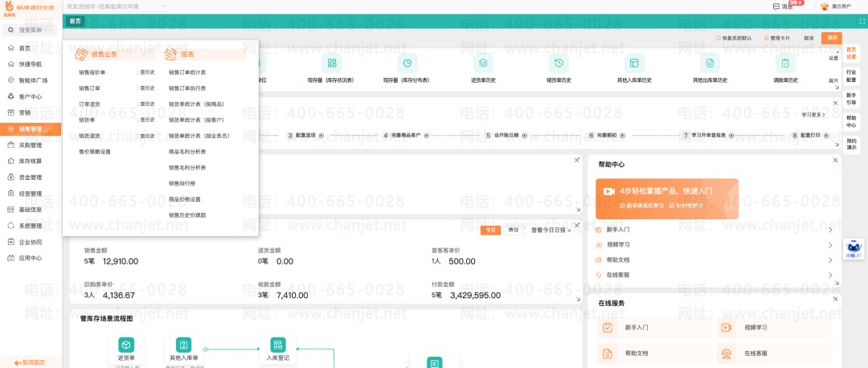
Task: Click the 畅捷通好生意 logo
Action: tap(30, 10)
